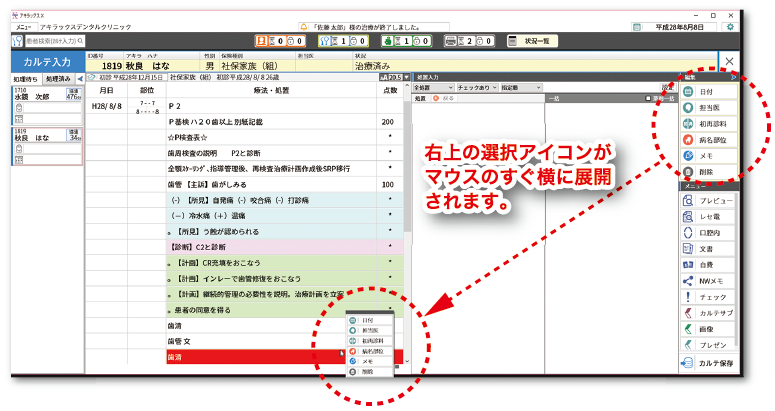Expand the チェックあり dropdown

476,88
